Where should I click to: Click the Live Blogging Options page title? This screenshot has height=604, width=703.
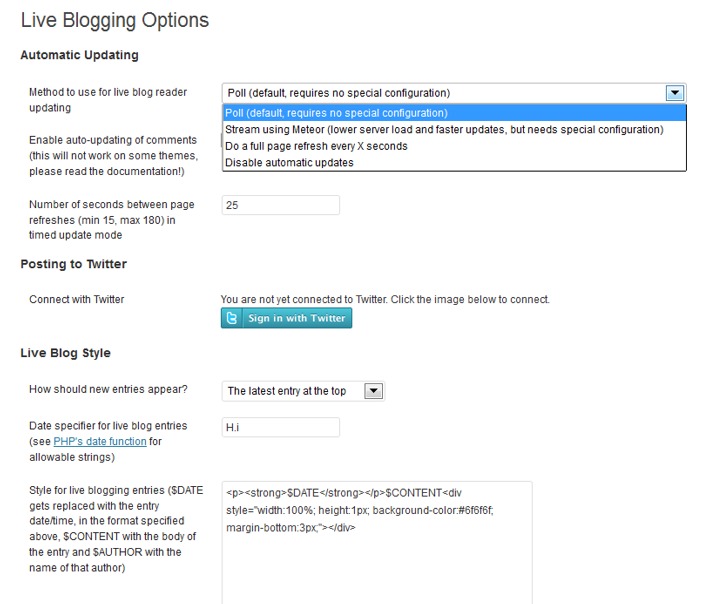click(x=115, y=20)
